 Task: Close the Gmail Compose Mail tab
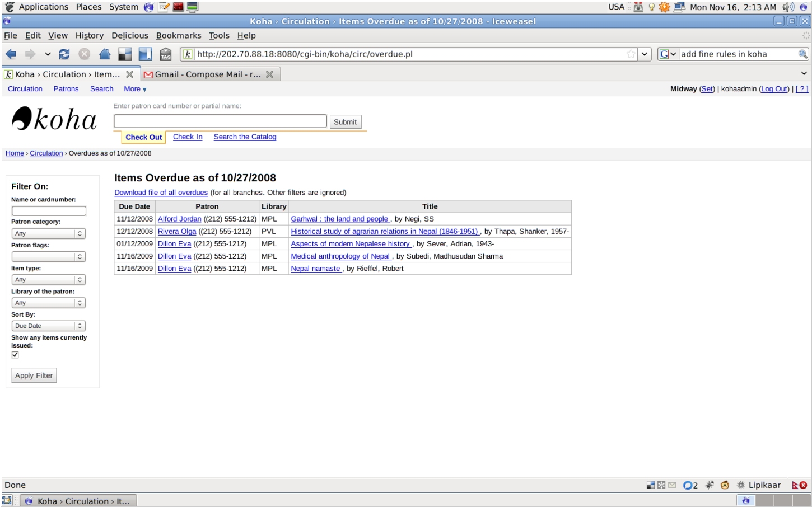(x=269, y=74)
